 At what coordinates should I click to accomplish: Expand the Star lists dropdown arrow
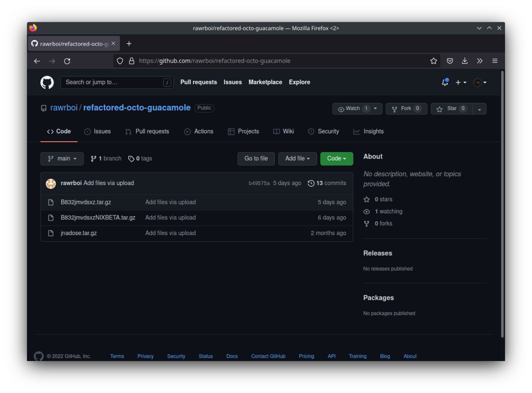click(480, 109)
